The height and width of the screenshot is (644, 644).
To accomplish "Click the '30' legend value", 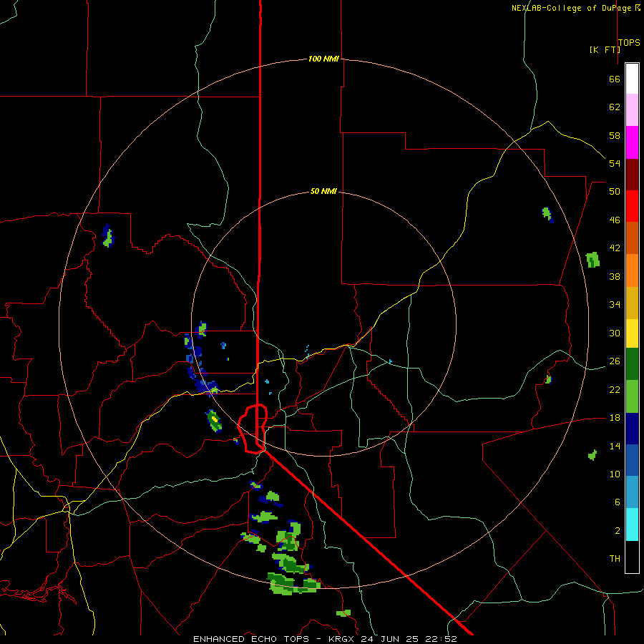I will (615, 333).
